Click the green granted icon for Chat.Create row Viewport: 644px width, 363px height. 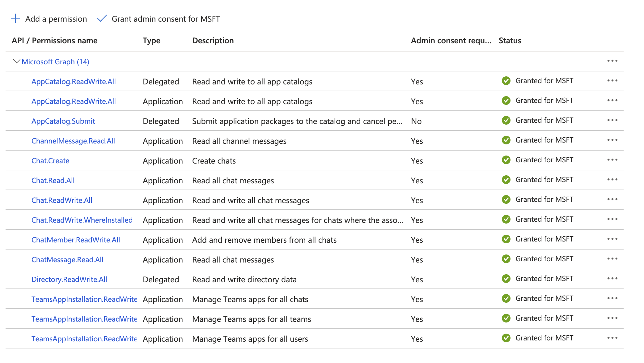point(506,160)
